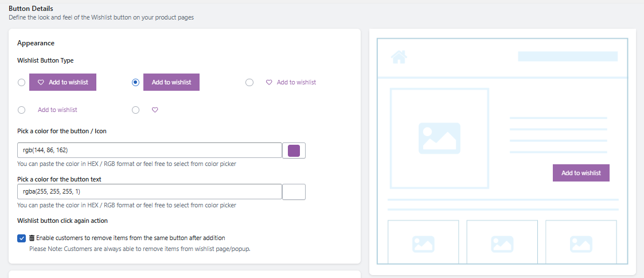
Task: Click the home icon in the preview
Action: (x=399, y=57)
